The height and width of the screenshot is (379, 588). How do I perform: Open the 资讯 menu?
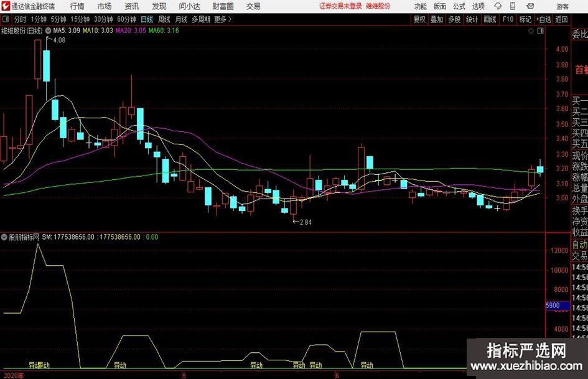[x=132, y=6]
